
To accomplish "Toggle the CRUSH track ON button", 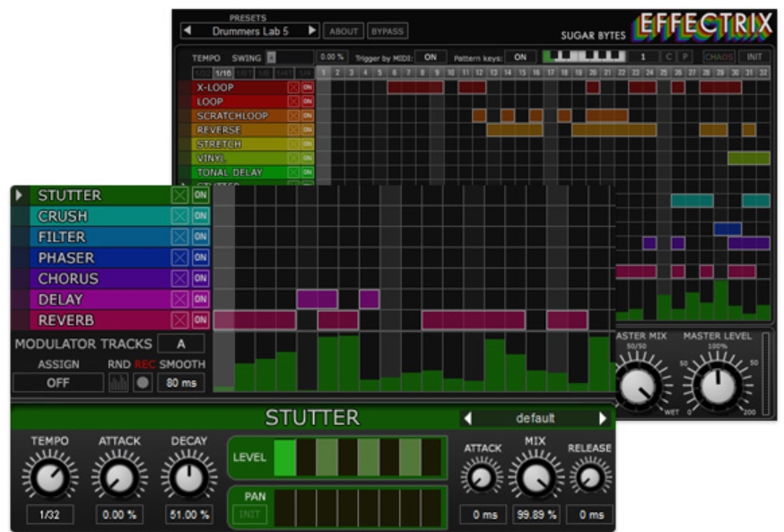I will click(x=201, y=216).
